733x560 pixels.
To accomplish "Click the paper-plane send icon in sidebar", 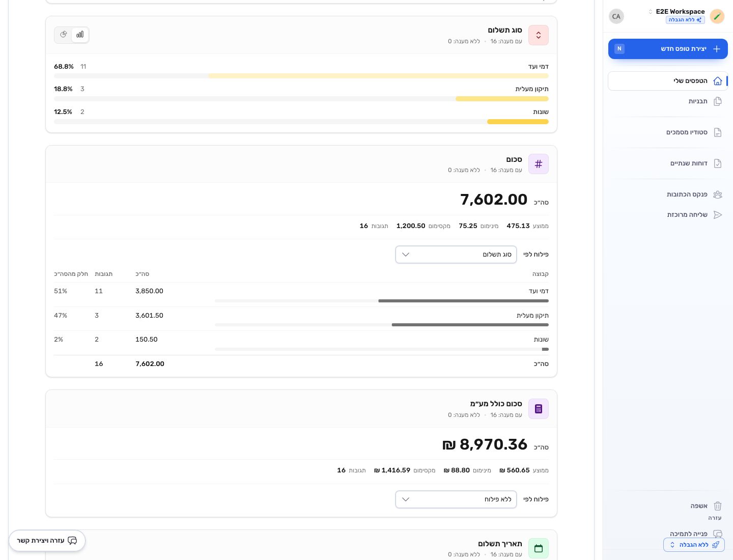I will pos(718,215).
